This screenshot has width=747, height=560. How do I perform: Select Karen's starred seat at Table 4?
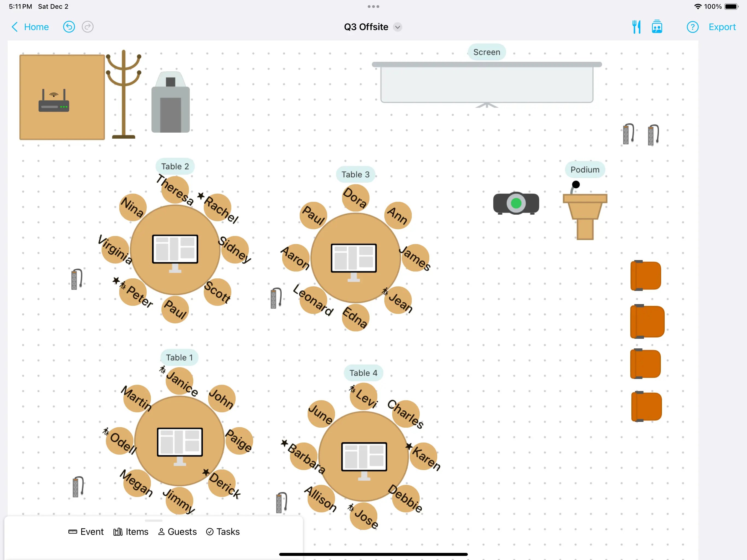(424, 456)
